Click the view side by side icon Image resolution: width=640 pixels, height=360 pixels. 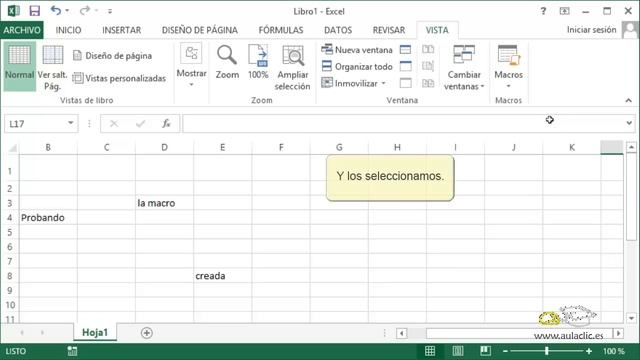pos(428,49)
